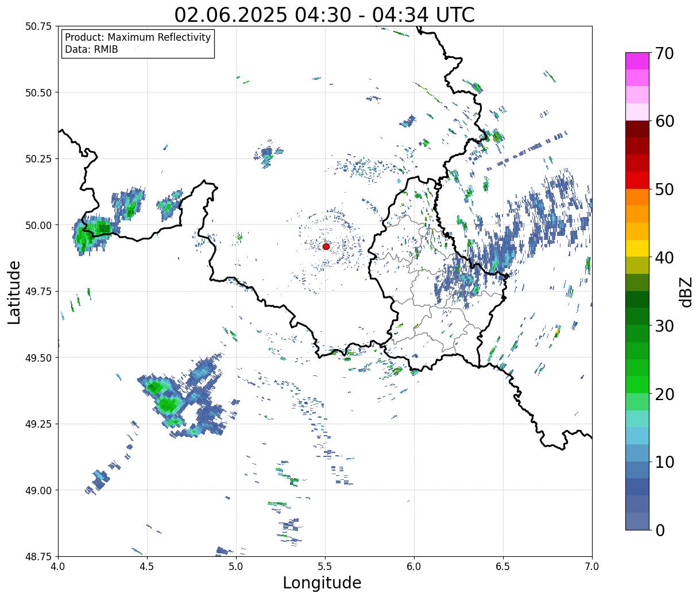
Task: Click the 'Latitude' axis label
Action: point(14,292)
